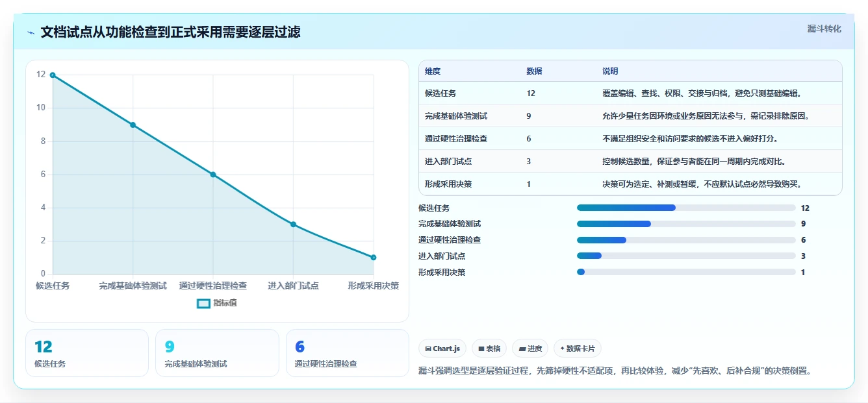
Task: Open the 6 通过硬性治理检查 stat card
Action: pos(348,353)
